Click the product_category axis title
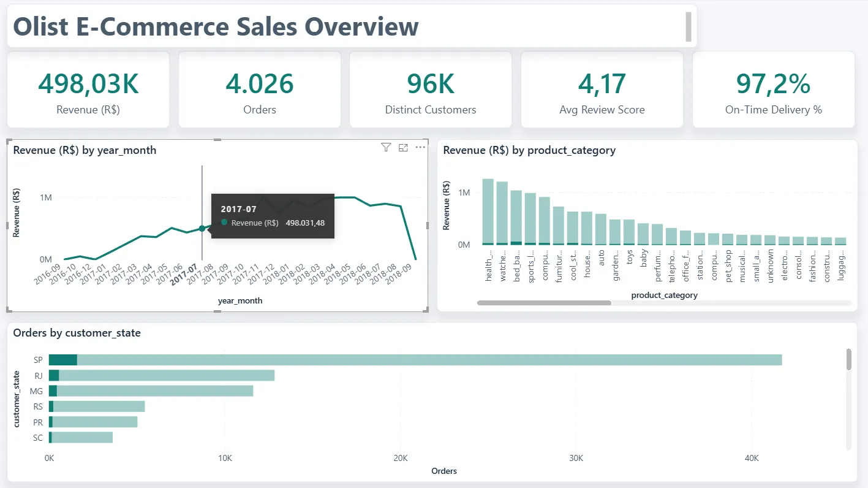This screenshot has height=488, width=868. click(x=665, y=295)
